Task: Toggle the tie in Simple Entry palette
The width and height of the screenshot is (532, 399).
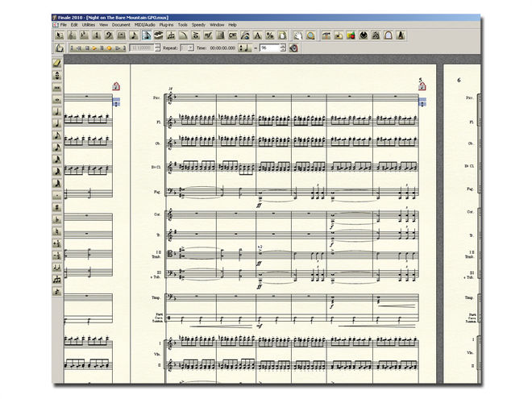Action: [57, 268]
